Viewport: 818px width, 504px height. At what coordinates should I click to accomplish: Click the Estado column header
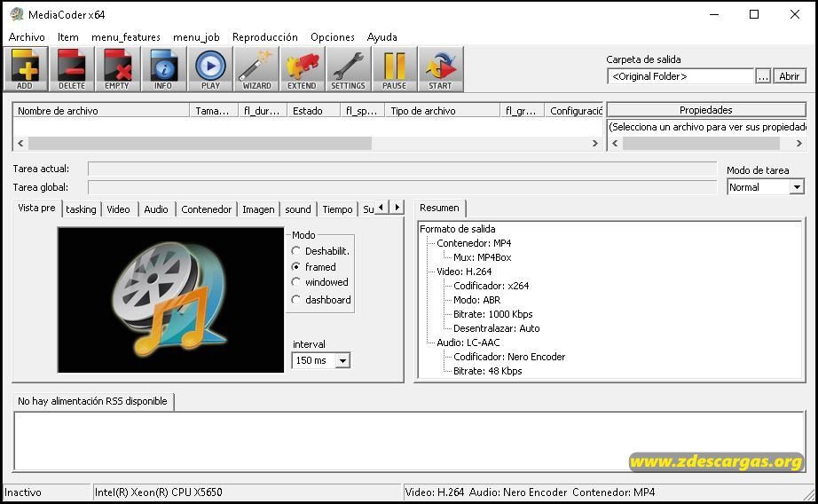click(x=313, y=111)
